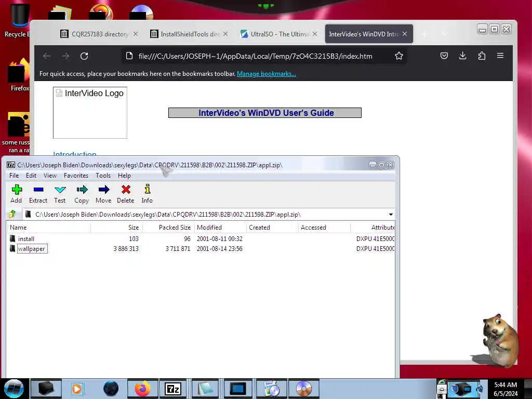Extract files using the Extract icon
The height and width of the screenshot is (399, 532).
coord(38,194)
